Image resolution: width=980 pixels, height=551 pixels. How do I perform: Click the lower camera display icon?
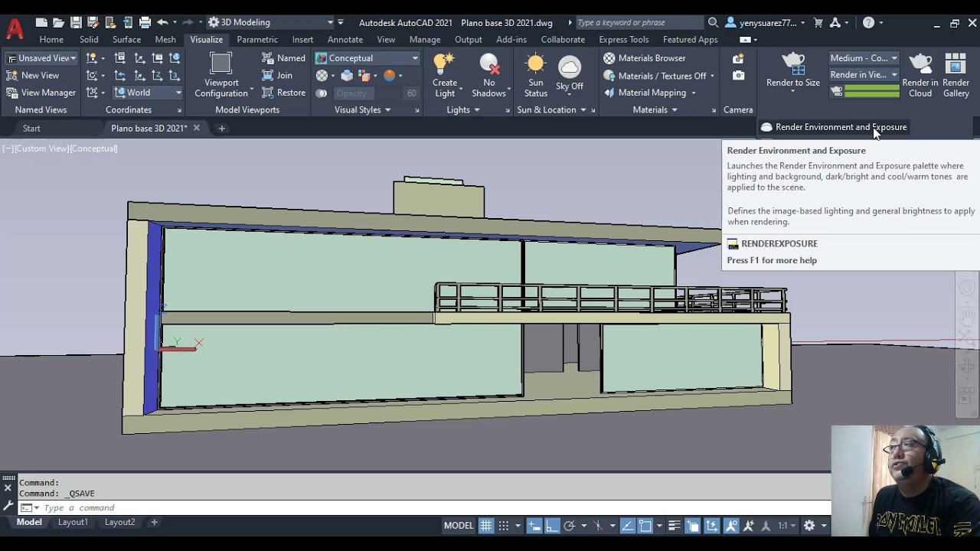click(x=738, y=76)
